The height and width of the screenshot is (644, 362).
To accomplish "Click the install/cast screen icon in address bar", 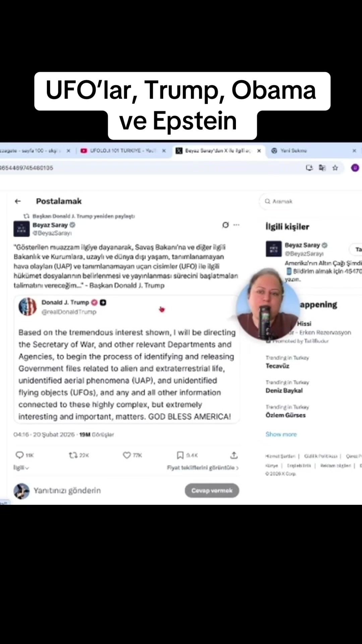I will pyautogui.click(x=309, y=168).
